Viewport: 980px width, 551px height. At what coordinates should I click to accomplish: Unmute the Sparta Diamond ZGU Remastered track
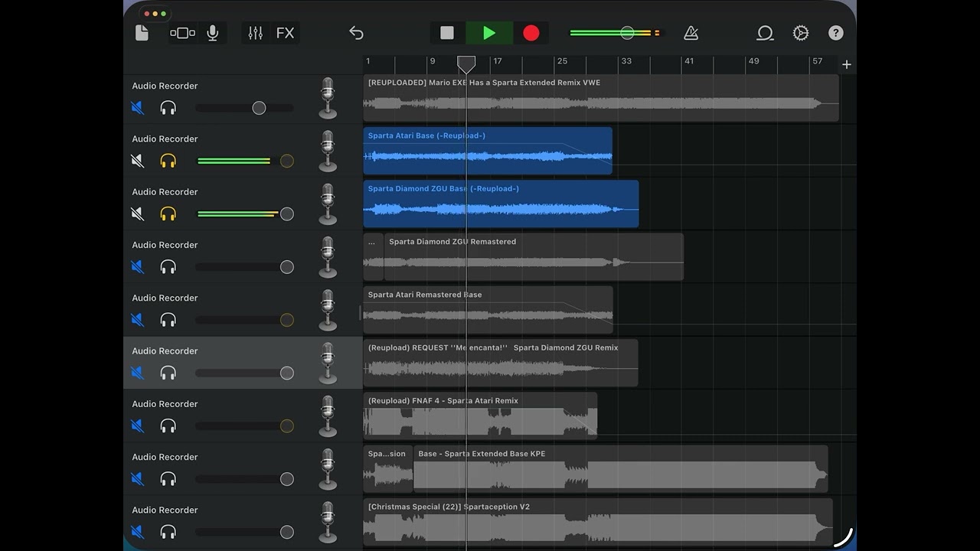pos(138,267)
